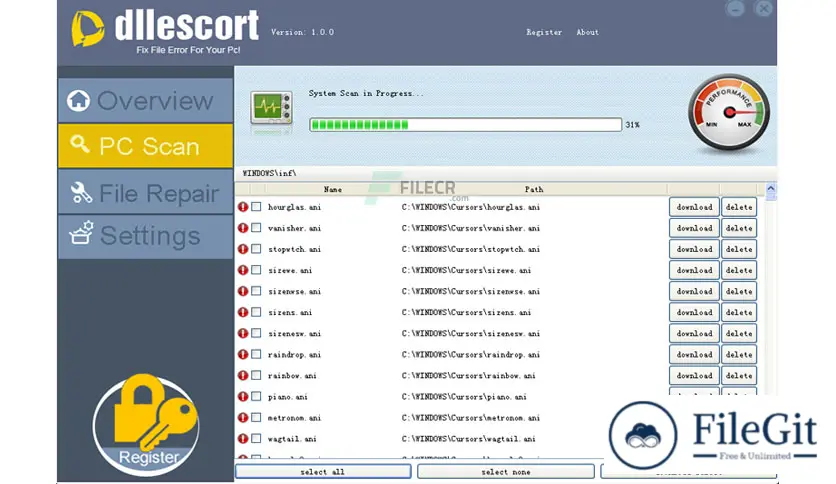
Task: Click the error icon beside sizenesw.ani
Action: point(243,333)
